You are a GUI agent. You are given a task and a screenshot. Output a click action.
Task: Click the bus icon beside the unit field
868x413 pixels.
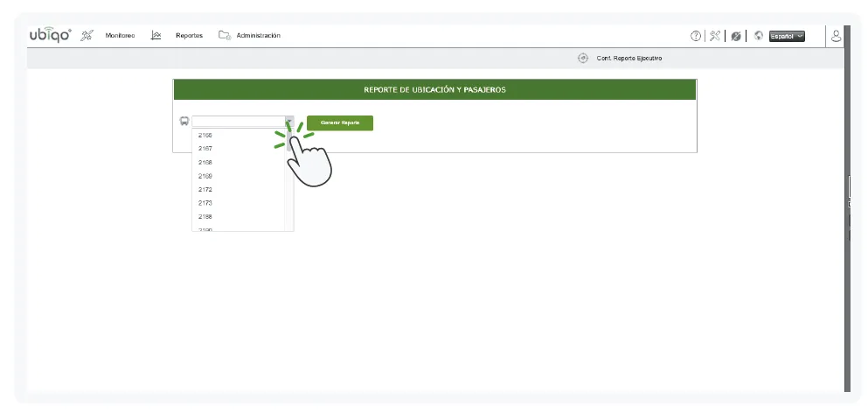pos(184,121)
